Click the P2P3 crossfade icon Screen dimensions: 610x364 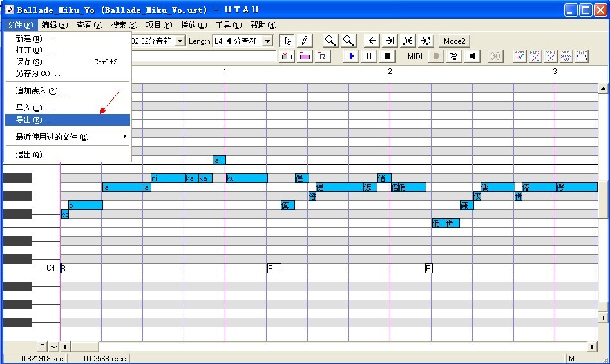point(535,57)
